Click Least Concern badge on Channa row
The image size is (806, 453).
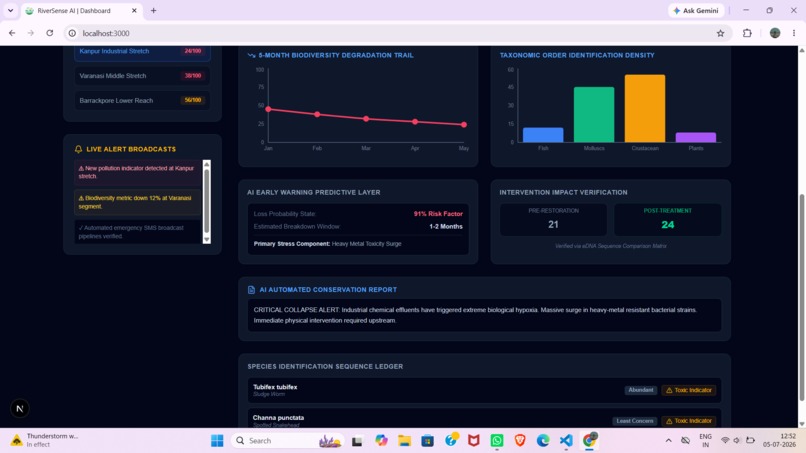pos(634,421)
